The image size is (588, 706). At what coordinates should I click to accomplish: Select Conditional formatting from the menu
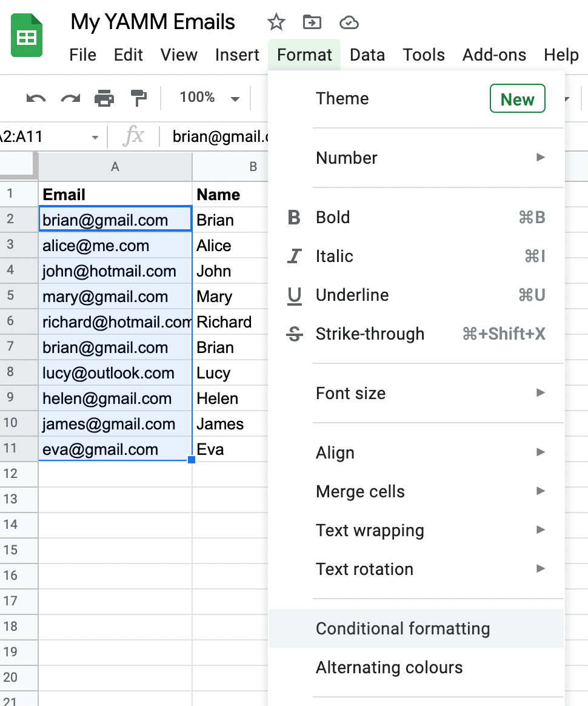pos(403,629)
